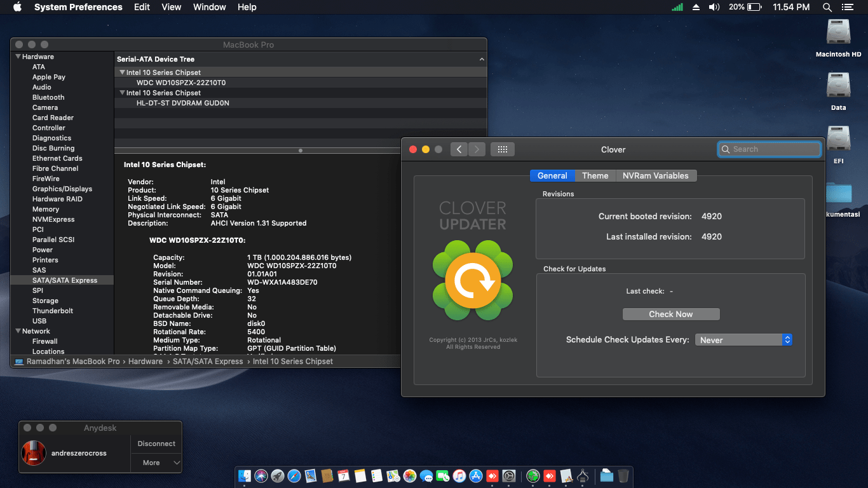Open iTunes in the dock

point(459,475)
